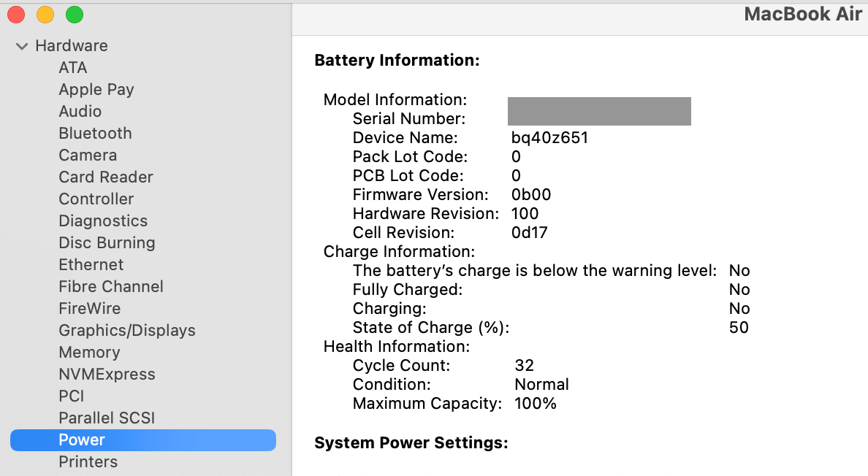Select FireWire in the hardware list
The height and width of the screenshot is (476, 868).
(x=89, y=309)
